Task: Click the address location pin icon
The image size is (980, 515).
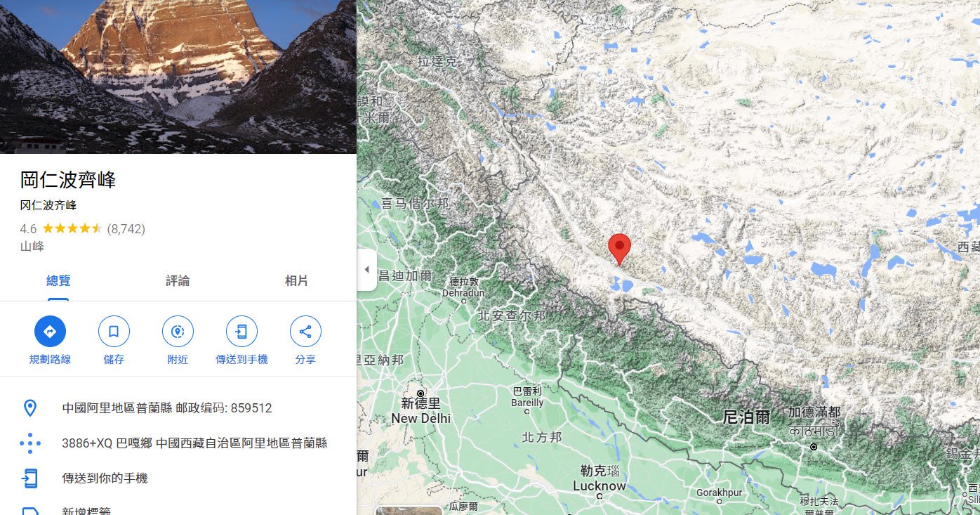Action: coord(29,408)
